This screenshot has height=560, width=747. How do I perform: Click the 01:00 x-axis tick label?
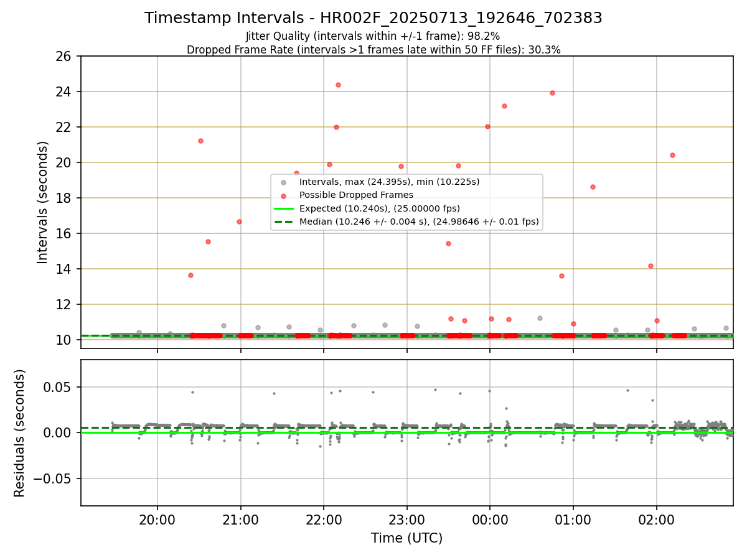point(573,520)
